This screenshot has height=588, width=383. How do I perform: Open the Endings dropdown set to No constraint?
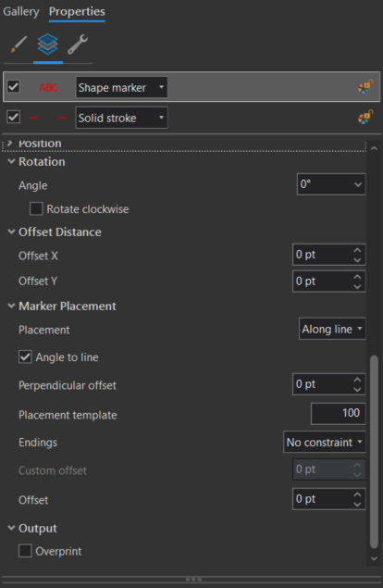click(x=324, y=442)
